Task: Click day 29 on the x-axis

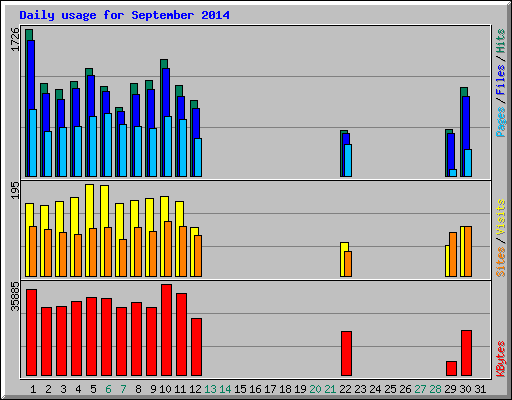Action: click(450, 389)
